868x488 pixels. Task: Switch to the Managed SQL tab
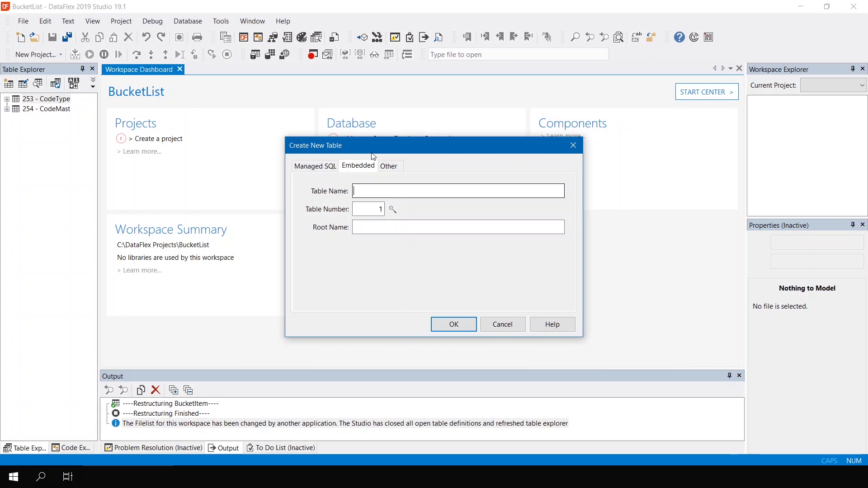click(x=315, y=166)
